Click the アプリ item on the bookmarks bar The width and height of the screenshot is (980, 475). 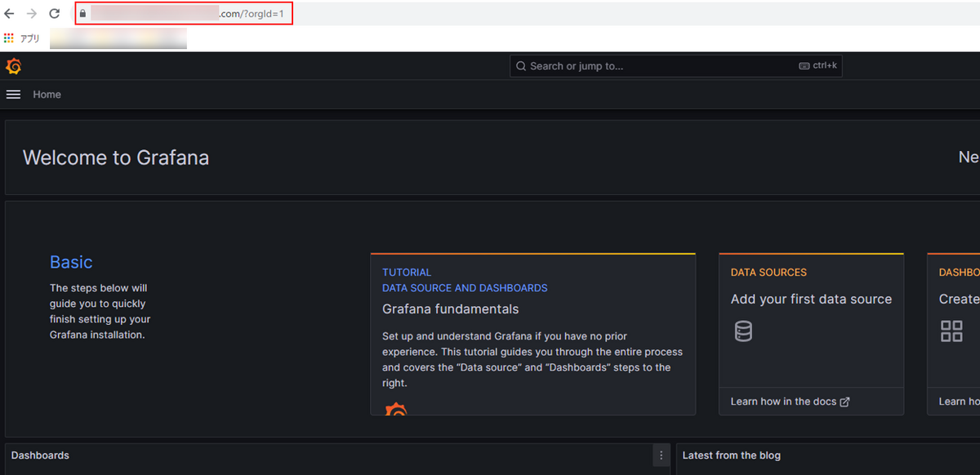pos(29,38)
